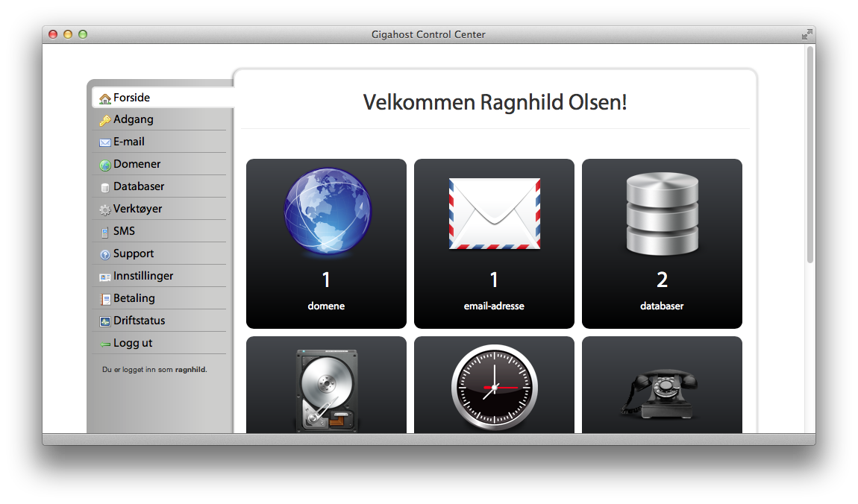858x504 pixels.
Task: Click the large airmail envelope icon
Action: (495, 213)
